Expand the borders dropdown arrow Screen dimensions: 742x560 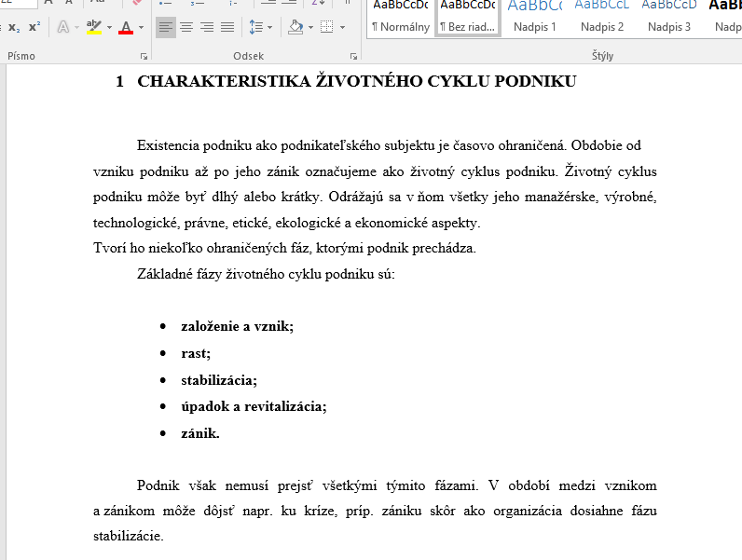(340, 27)
